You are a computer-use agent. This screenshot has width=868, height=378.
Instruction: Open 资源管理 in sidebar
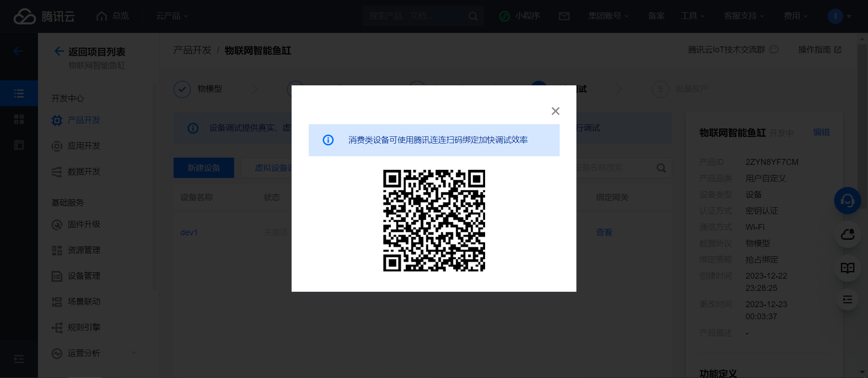84,250
